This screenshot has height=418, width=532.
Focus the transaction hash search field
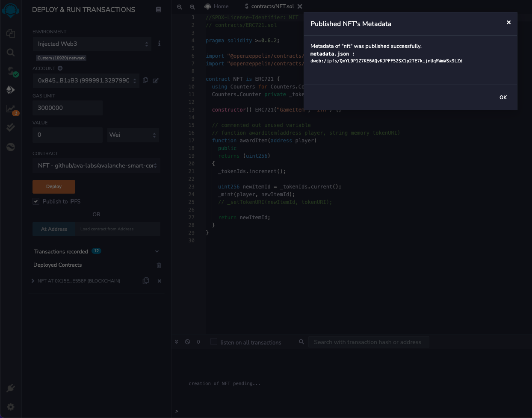pyautogui.click(x=369, y=342)
